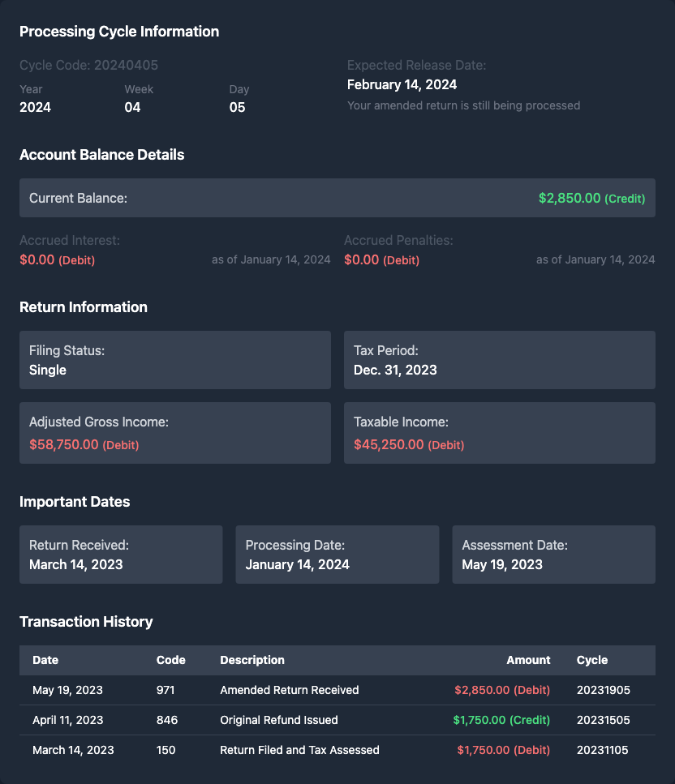This screenshot has height=784, width=675.
Task: Select the Taxable Income card
Action: click(x=499, y=433)
